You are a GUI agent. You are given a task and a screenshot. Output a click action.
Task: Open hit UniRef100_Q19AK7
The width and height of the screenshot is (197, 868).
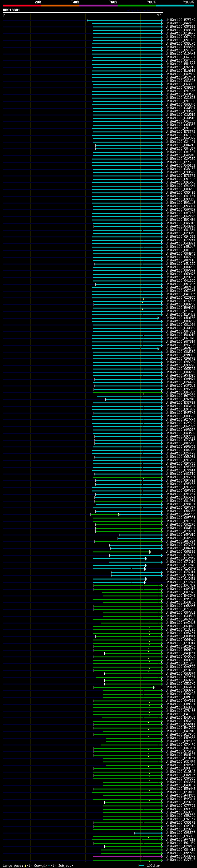point(180,33)
